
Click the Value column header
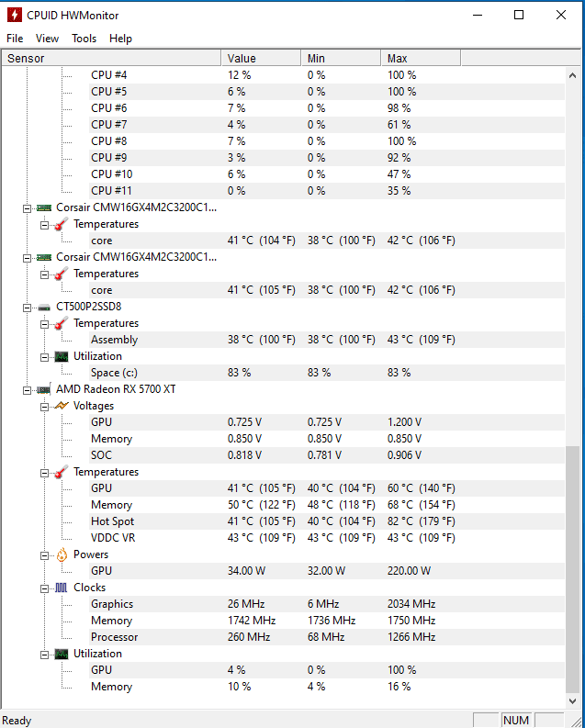tap(261, 58)
